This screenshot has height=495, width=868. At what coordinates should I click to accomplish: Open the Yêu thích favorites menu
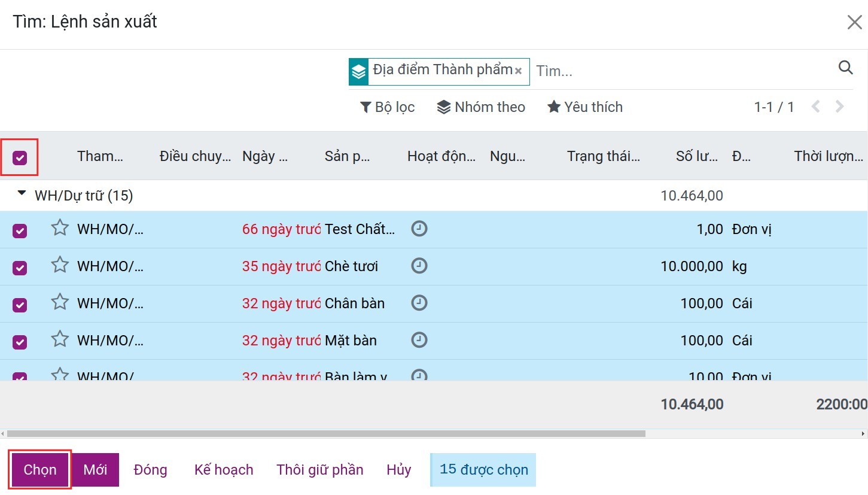point(584,107)
